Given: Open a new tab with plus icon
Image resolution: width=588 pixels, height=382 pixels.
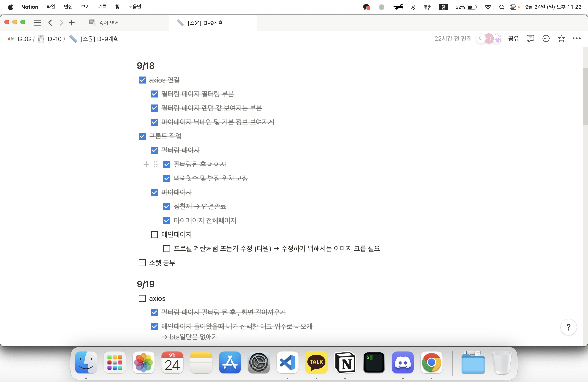Looking at the screenshot, I should tap(72, 23).
